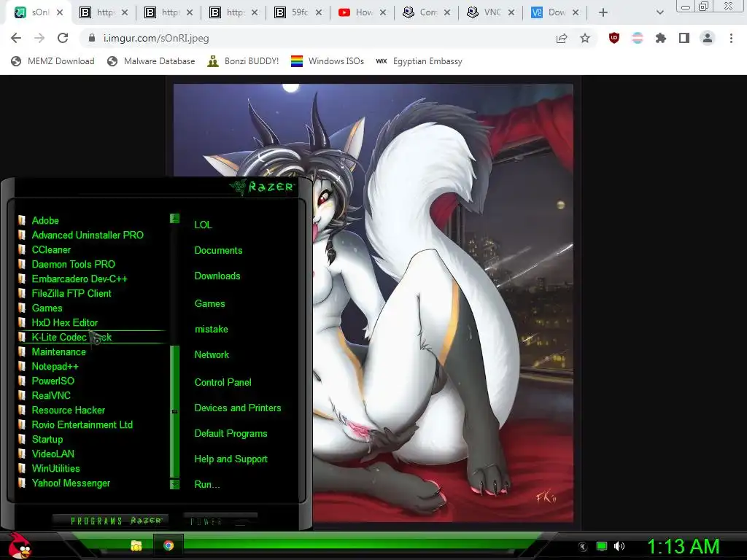747x560 pixels.
Task: Open the MEMZ Download bookmark
Action: click(53, 61)
